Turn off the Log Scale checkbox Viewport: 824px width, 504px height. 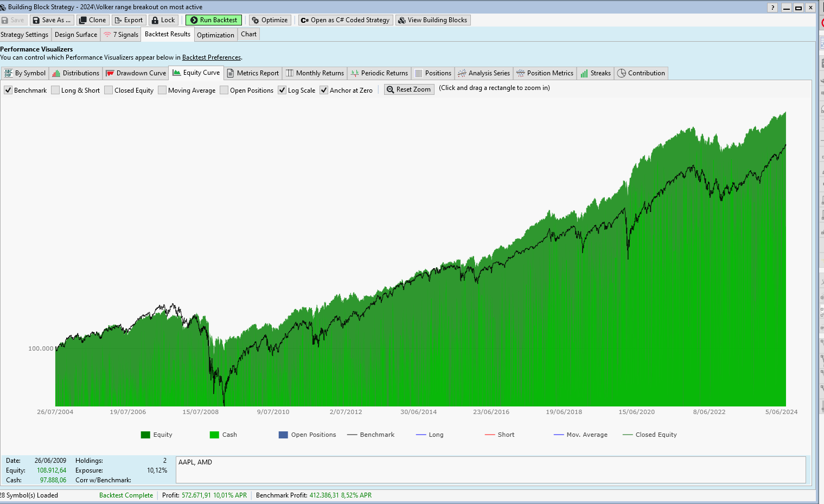tap(282, 90)
